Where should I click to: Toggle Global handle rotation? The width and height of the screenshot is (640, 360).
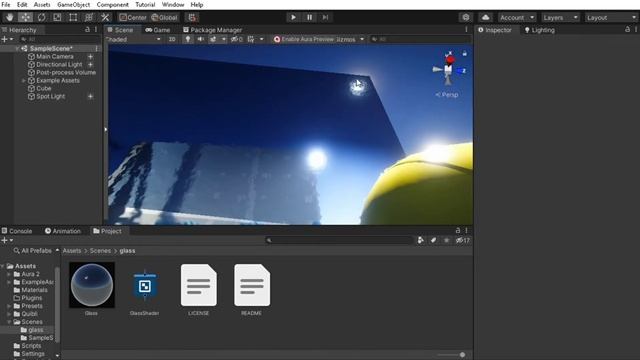point(164,18)
